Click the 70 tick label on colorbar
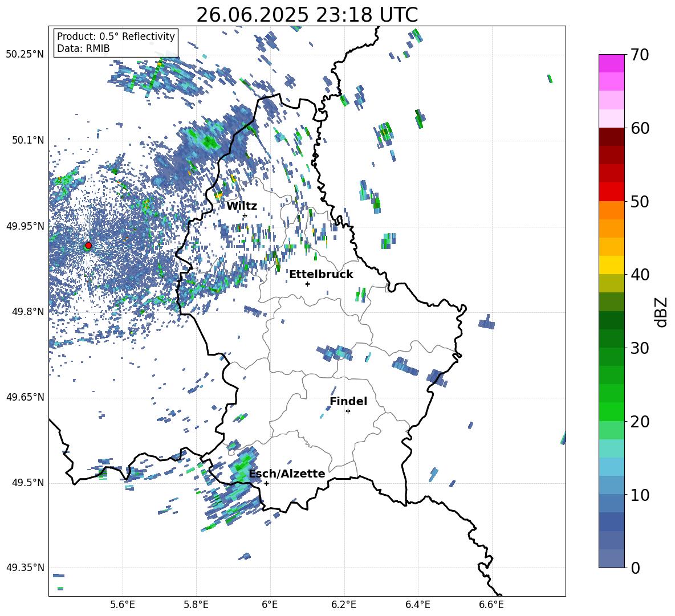The image size is (675, 616). pos(640,55)
